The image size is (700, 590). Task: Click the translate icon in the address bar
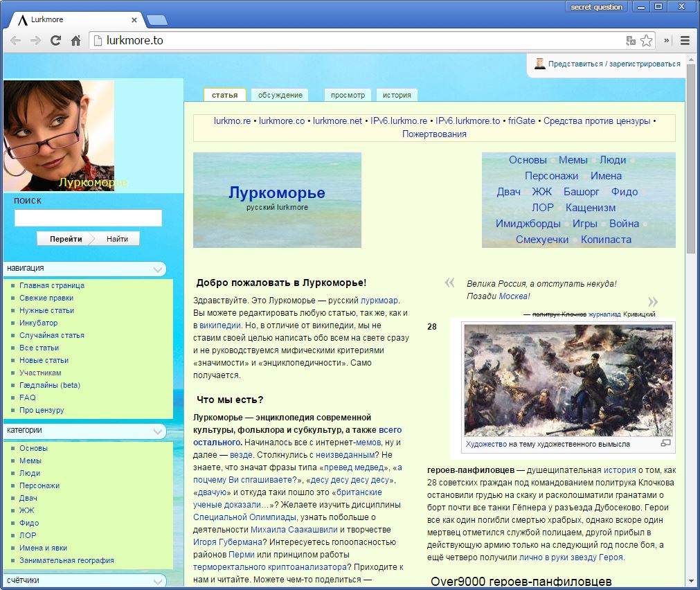point(631,40)
